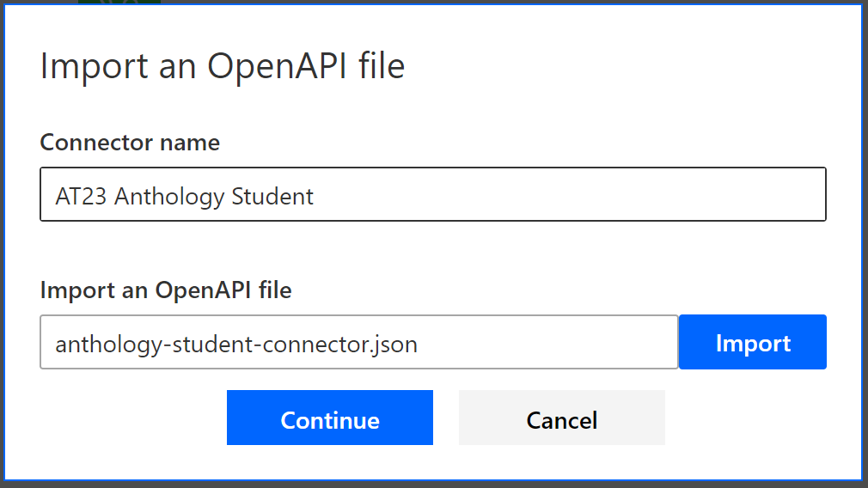Click the OpenAPI file path field

(x=358, y=342)
